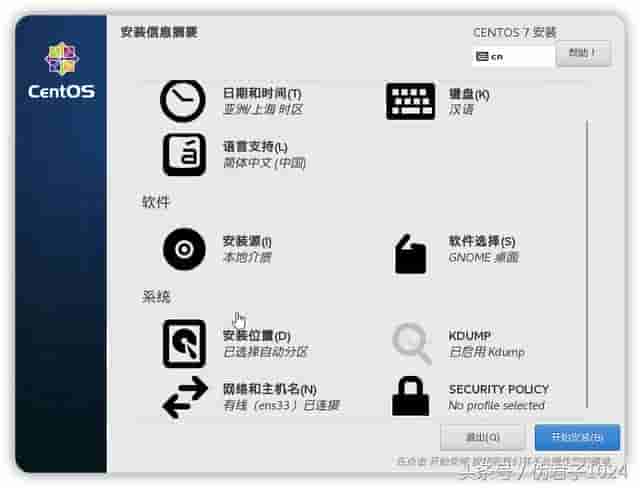This screenshot has width=640, height=488.
Task: Open the network arrows icon
Action: coord(185,397)
